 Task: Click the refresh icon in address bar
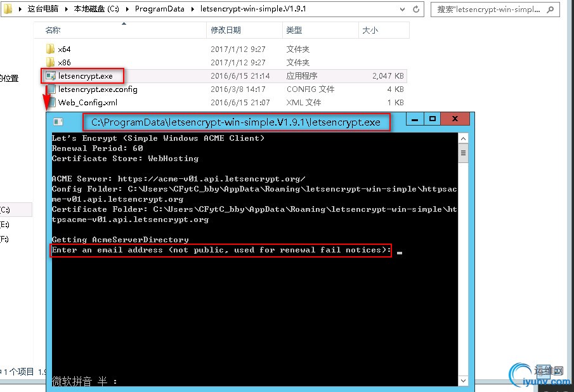pos(416,9)
